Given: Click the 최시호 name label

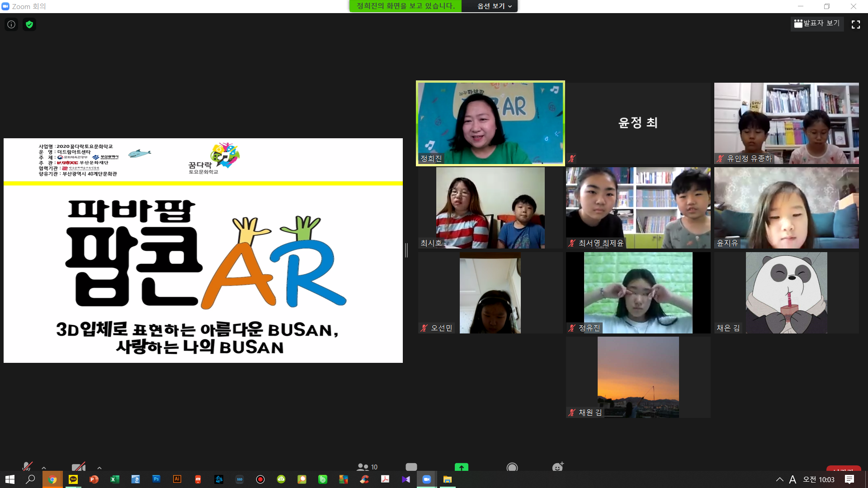Looking at the screenshot, I should [431, 243].
